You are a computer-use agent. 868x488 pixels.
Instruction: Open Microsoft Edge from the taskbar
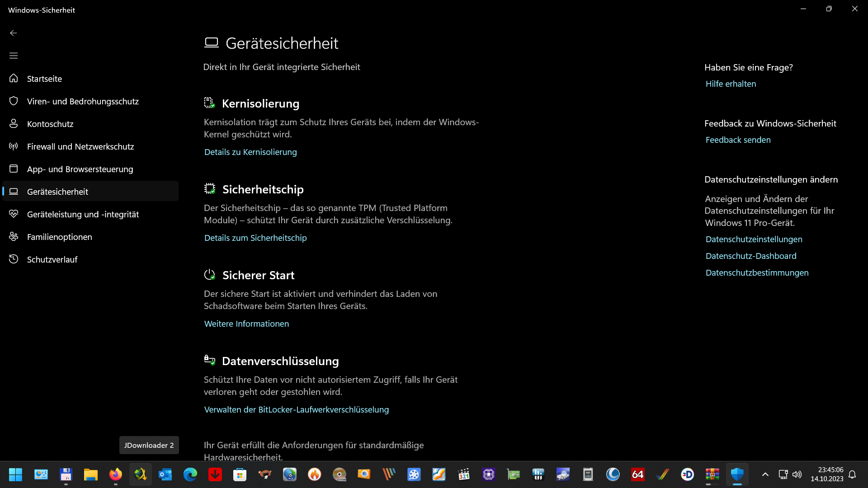click(190, 475)
